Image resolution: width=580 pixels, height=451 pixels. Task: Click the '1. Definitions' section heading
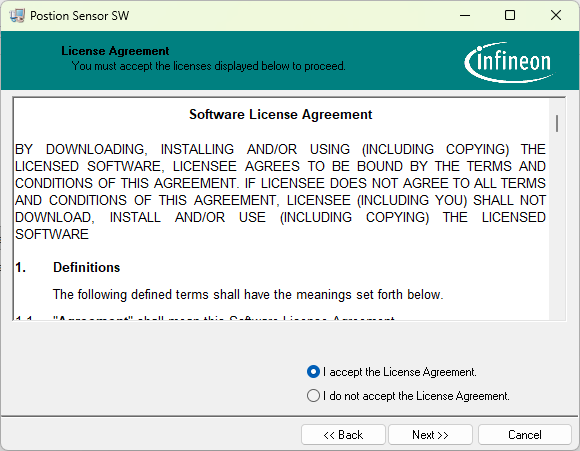coord(68,267)
